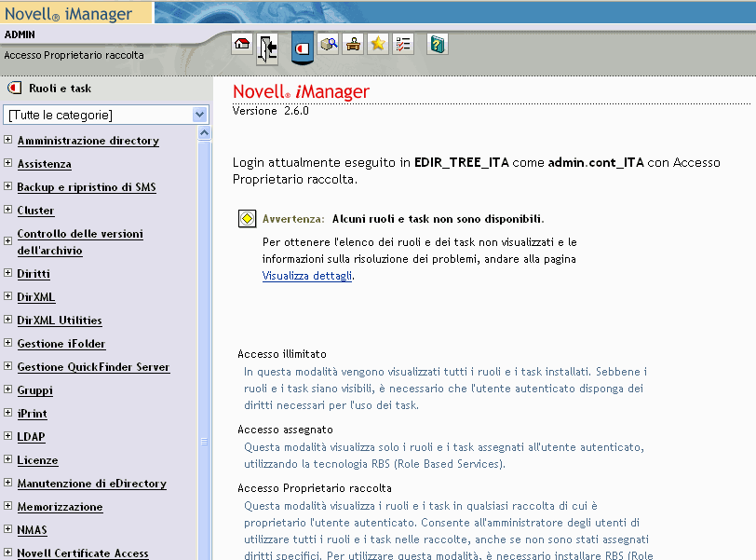Viewport: 756px width, 560px height.
Task: Open Gestione QuickFinder Server link
Action: tap(93, 367)
